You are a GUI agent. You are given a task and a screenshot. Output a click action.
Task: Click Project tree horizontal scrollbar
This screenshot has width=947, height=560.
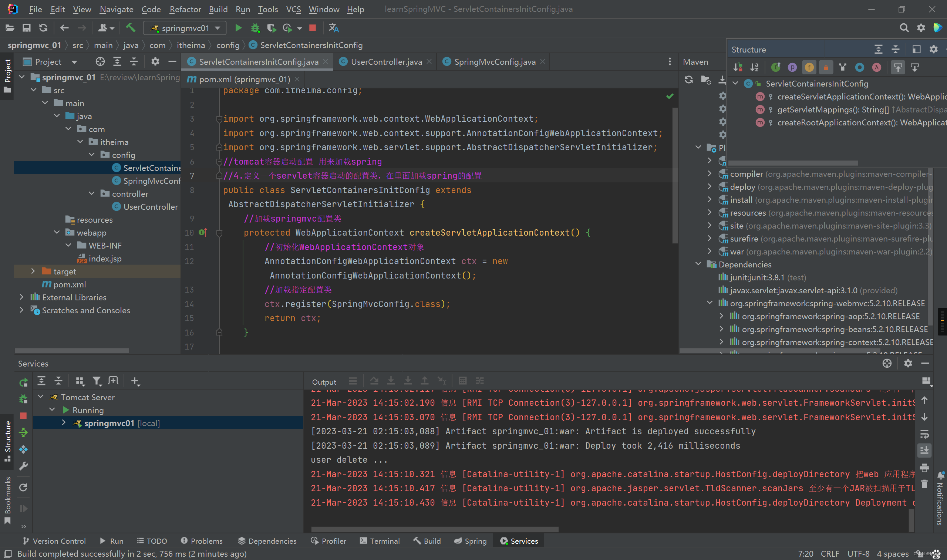point(72,351)
